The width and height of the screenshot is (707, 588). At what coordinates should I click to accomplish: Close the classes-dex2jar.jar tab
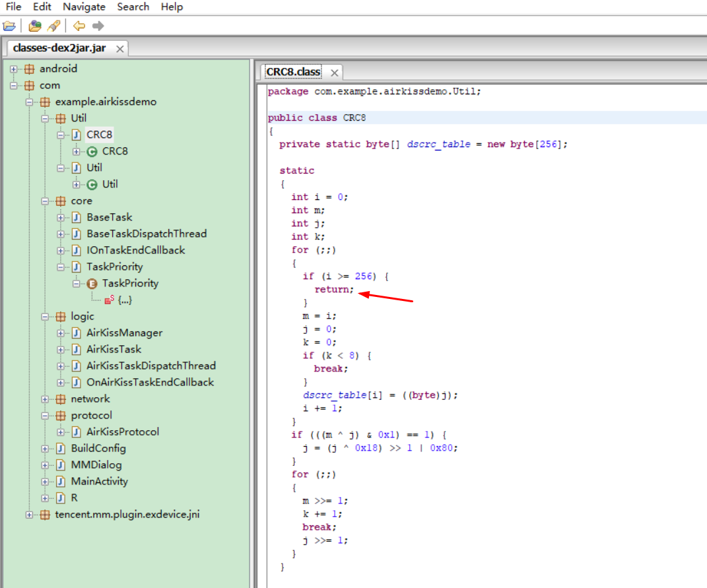pos(120,49)
